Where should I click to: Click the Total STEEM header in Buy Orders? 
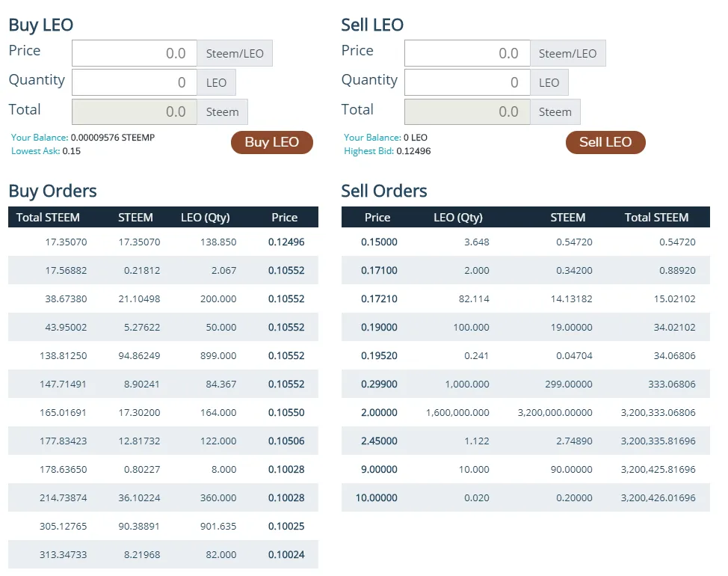[x=48, y=218]
